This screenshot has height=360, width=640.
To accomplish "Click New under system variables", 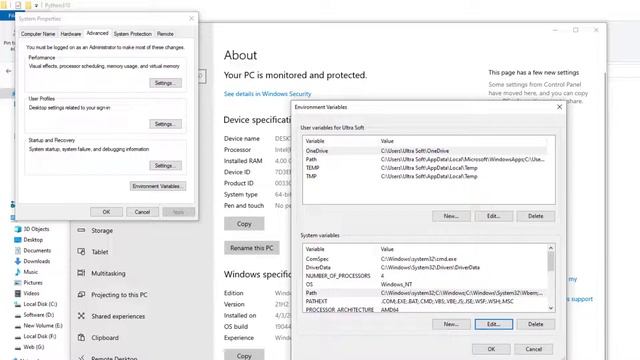I will (451, 324).
